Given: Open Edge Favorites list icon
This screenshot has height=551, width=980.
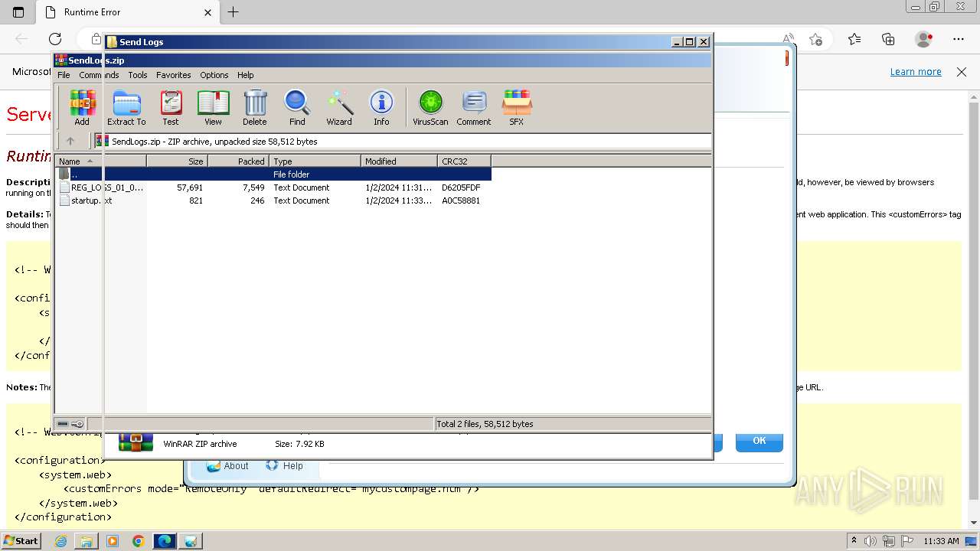Looking at the screenshot, I should pos(854,39).
